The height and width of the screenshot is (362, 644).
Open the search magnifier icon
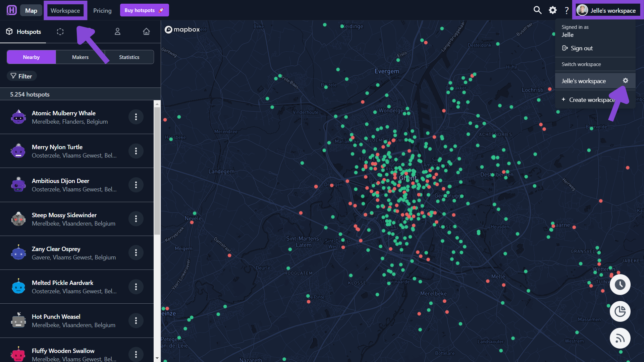(x=538, y=10)
